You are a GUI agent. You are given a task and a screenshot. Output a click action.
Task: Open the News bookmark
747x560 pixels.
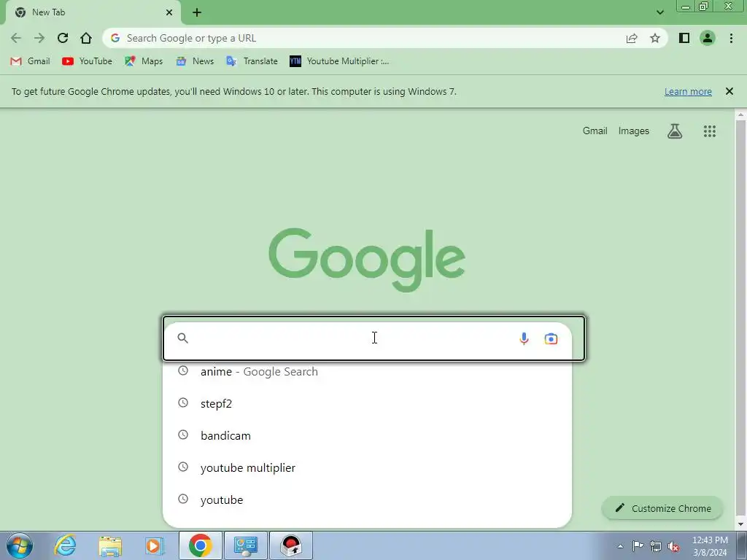point(195,61)
